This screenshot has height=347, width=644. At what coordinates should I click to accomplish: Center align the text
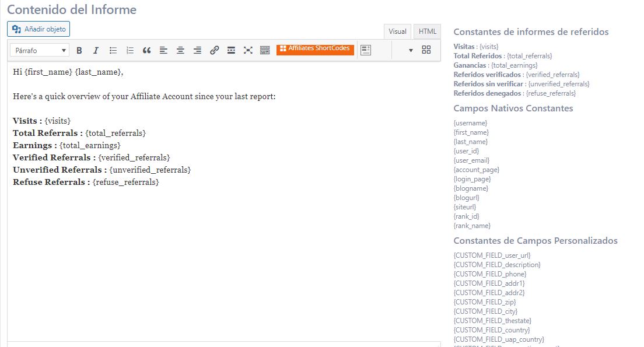click(x=180, y=51)
